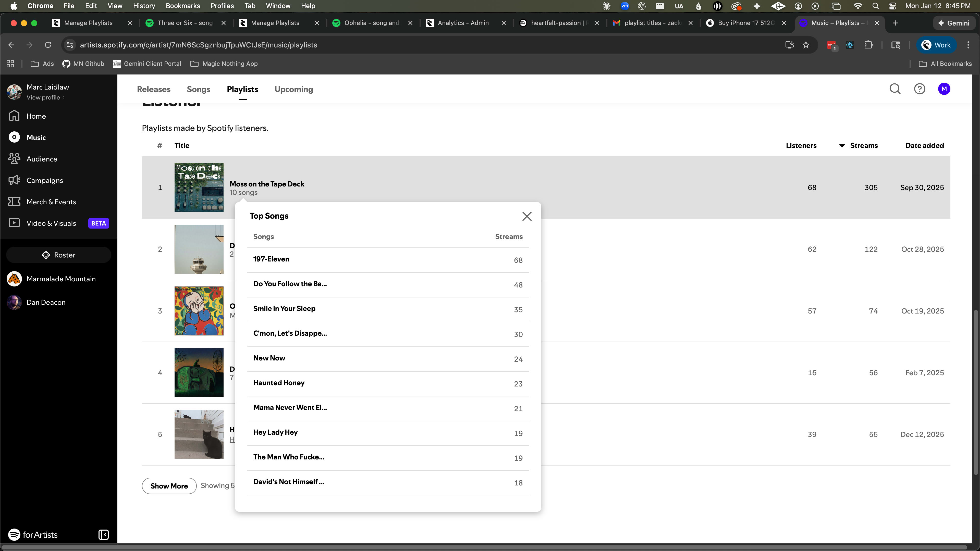Click the Audience people icon
Image resolution: width=980 pixels, height=551 pixels.
(x=14, y=159)
